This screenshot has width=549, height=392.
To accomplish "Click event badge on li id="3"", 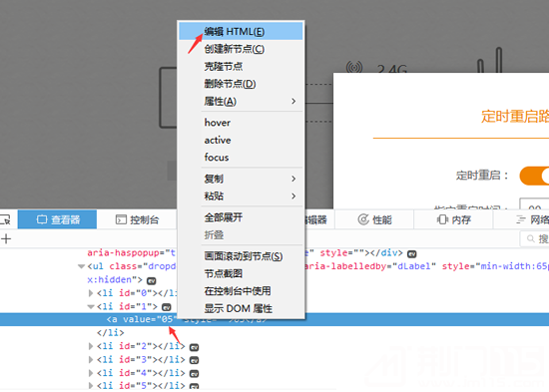I will pos(194,360).
